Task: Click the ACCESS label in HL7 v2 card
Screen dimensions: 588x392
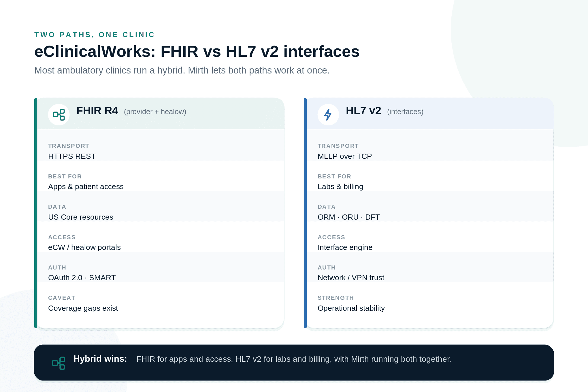Action: tap(331, 237)
